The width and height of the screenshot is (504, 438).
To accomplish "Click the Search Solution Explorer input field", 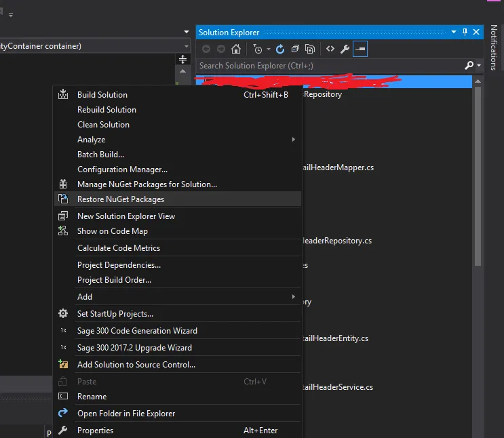I will (330, 66).
